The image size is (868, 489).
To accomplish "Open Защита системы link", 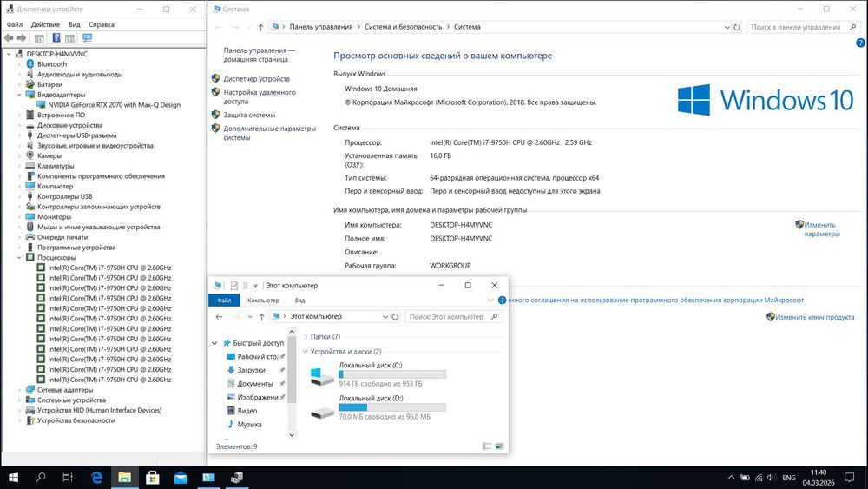I will pyautogui.click(x=249, y=116).
